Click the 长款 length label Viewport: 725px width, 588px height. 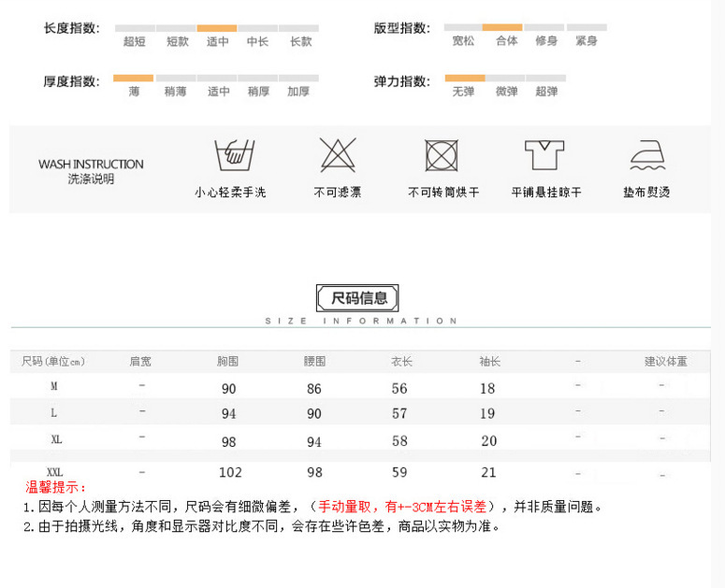(301, 41)
